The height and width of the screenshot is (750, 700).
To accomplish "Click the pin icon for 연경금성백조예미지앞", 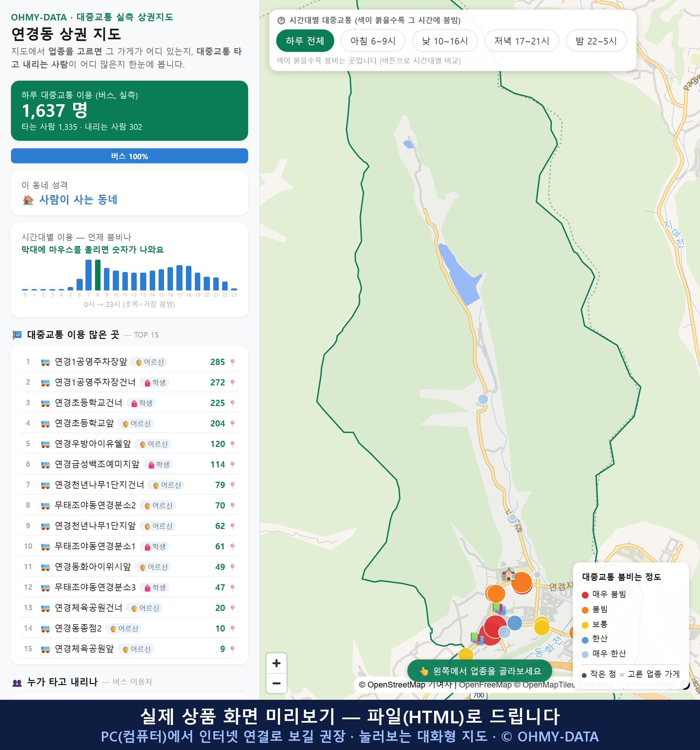I will point(232,464).
